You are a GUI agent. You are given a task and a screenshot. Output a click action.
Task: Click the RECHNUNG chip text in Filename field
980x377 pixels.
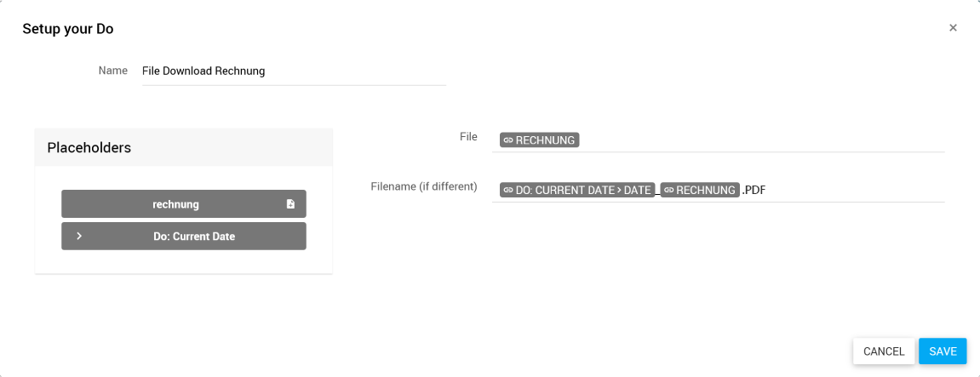click(705, 191)
